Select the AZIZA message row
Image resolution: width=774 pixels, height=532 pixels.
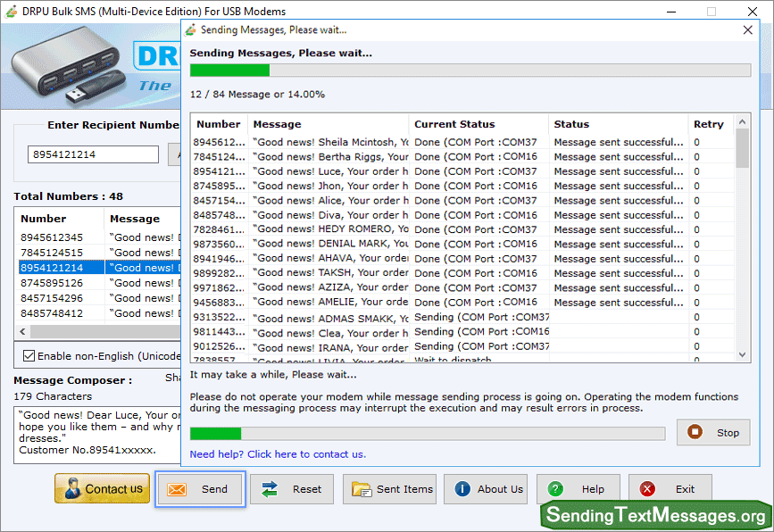click(463, 287)
